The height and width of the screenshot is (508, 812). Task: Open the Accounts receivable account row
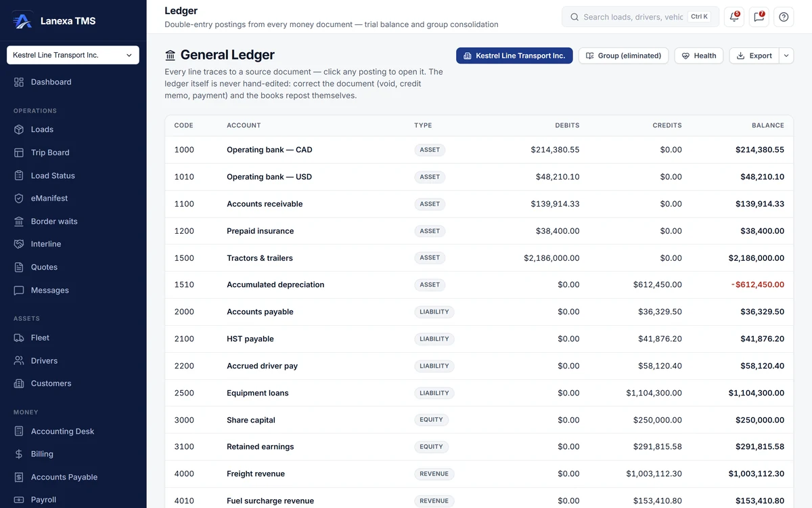tap(479, 204)
